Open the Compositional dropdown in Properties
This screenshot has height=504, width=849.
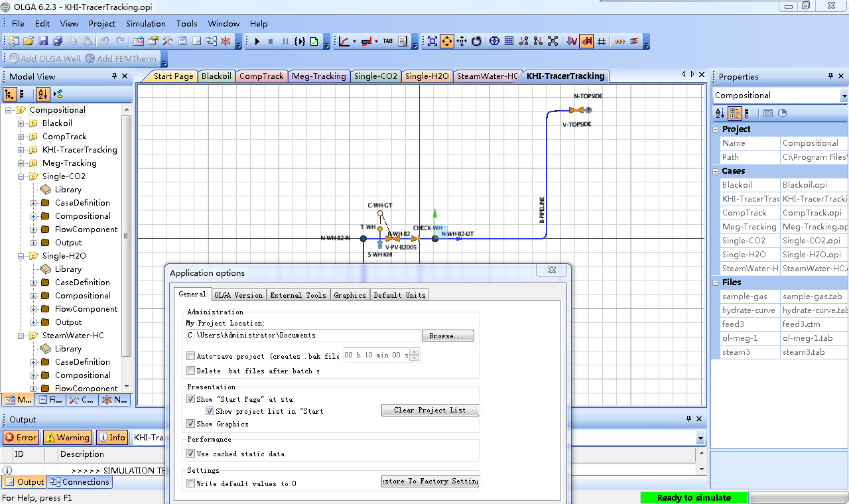[x=844, y=95]
